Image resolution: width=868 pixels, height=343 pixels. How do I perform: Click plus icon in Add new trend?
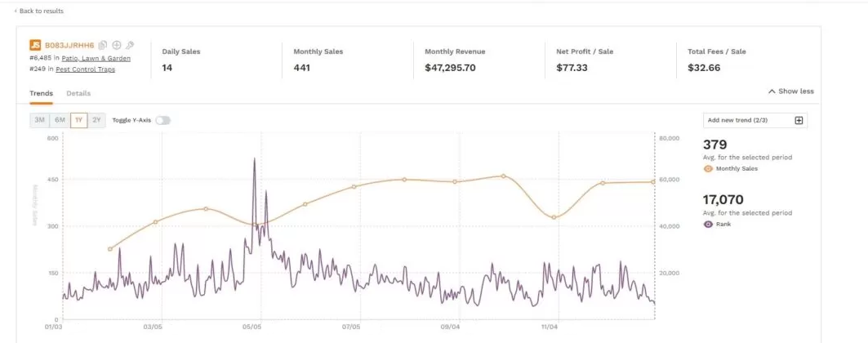799,120
